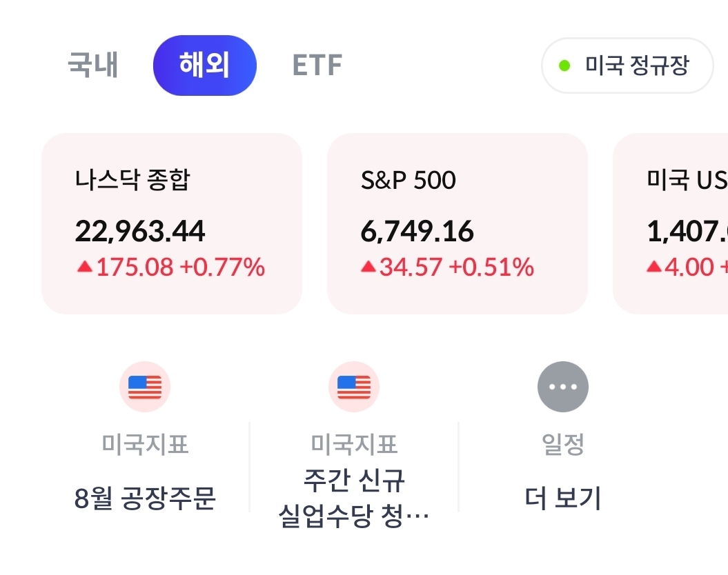Select the 해외 tab
728x575 pixels.
click(204, 65)
